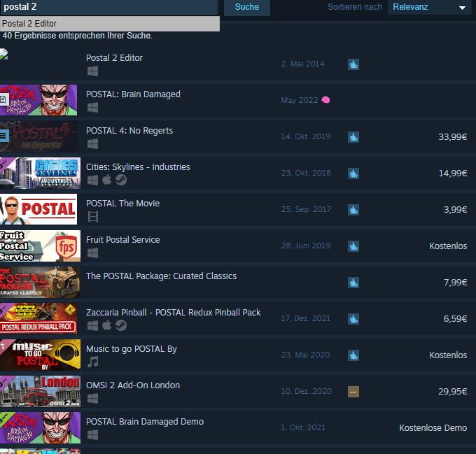476x454 pixels.
Task: Click the POSTAL Redux Pinball Pack thumbnail
Action: (x=40, y=318)
